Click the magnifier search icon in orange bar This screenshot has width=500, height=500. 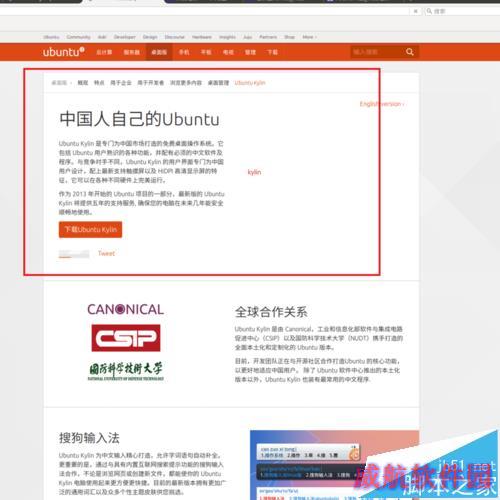pos(410,52)
